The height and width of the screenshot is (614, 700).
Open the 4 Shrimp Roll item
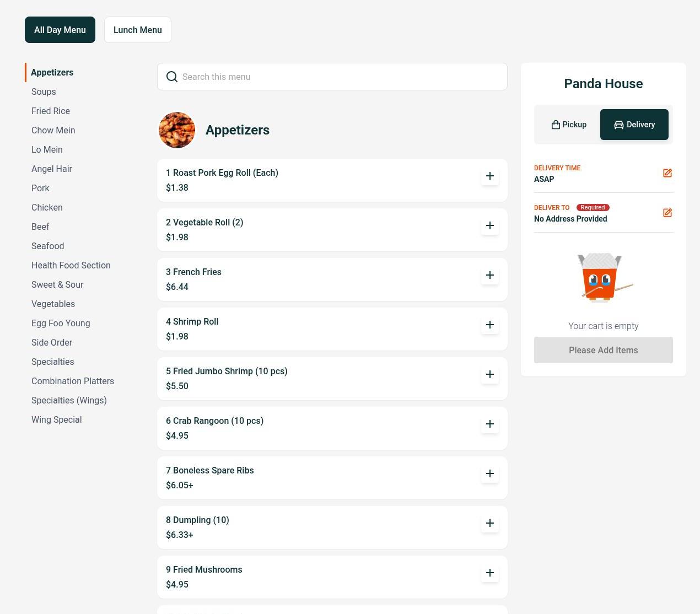click(332, 329)
